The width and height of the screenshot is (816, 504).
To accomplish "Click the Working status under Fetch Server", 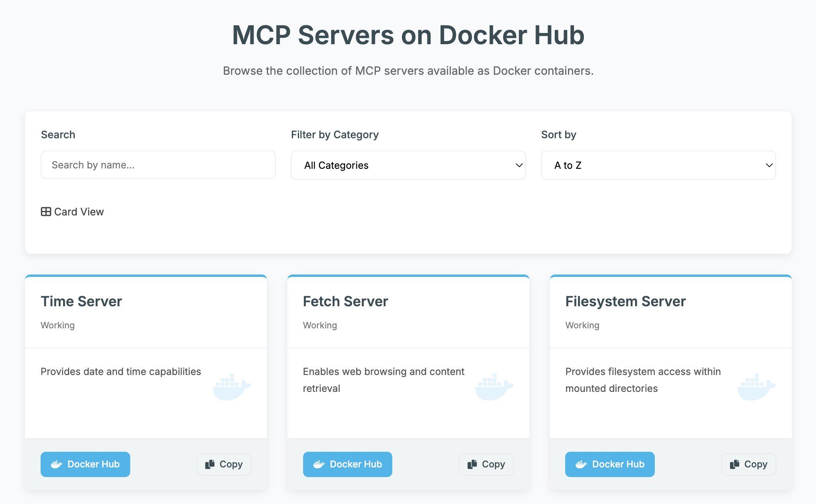I will 320,326.
